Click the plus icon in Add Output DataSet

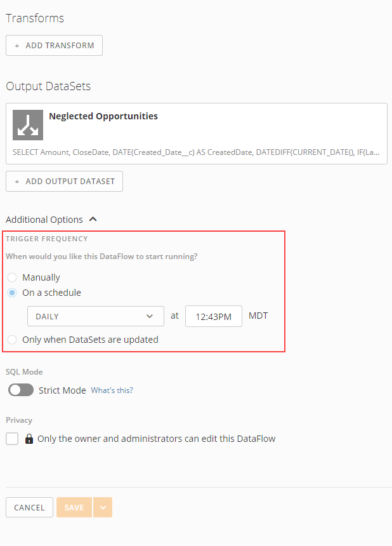[x=16, y=182]
